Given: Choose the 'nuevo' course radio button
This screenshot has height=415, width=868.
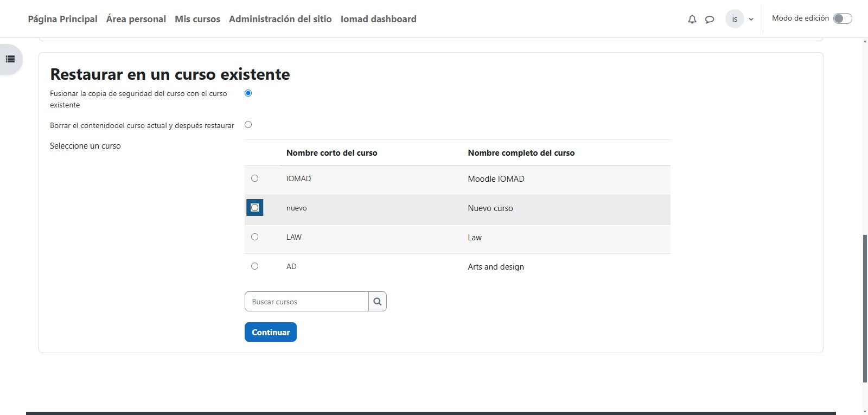Looking at the screenshot, I should tap(255, 208).
